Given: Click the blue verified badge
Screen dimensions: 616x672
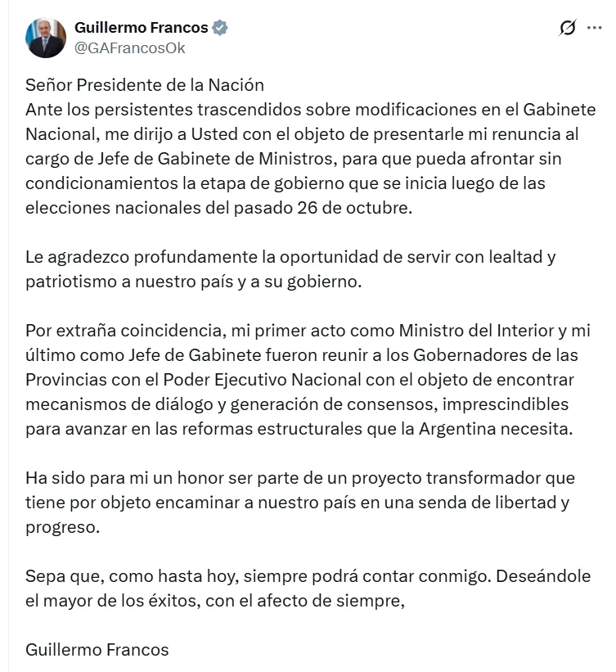Looking at the screenshot, I should click(220, 28).
